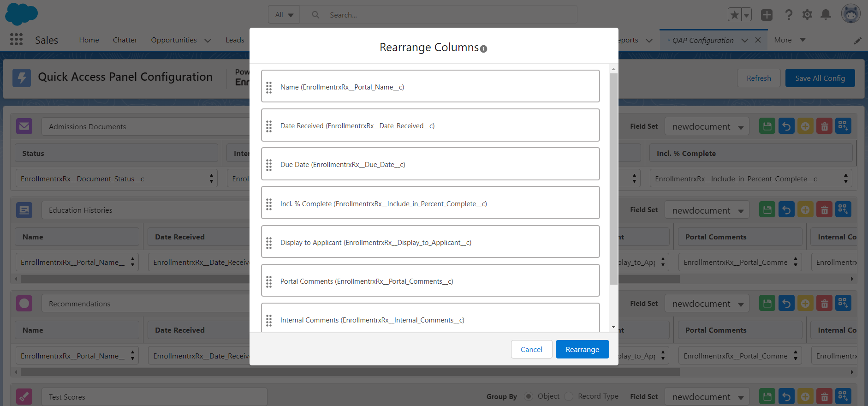Grab the drag handle for Date Received row
This screenshot has width=868, height=406.
pyautogui.click(x=269, y=126)
